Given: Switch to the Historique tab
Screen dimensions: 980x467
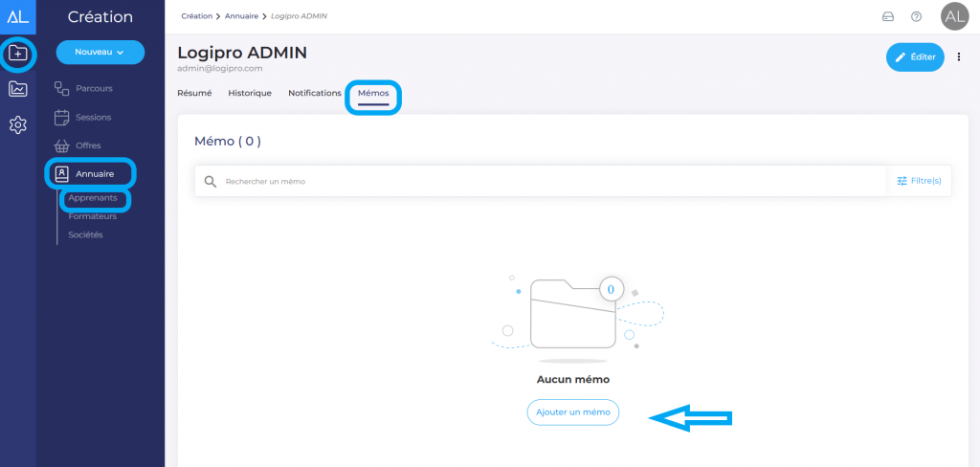Looking at the screenshot, I should point(250,93).
